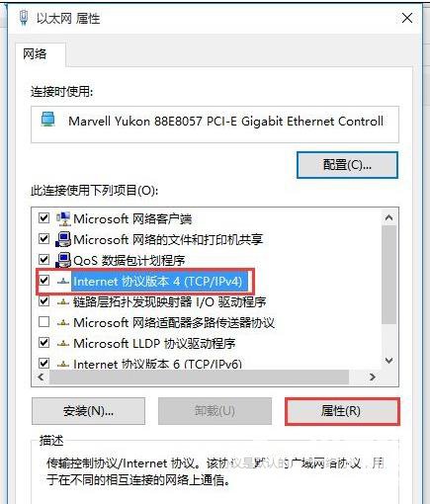This screenshot has width=430, height=504.
Task: Click the 链路层拓扑发现映射器 protocol icon
Action: point(63,302)
